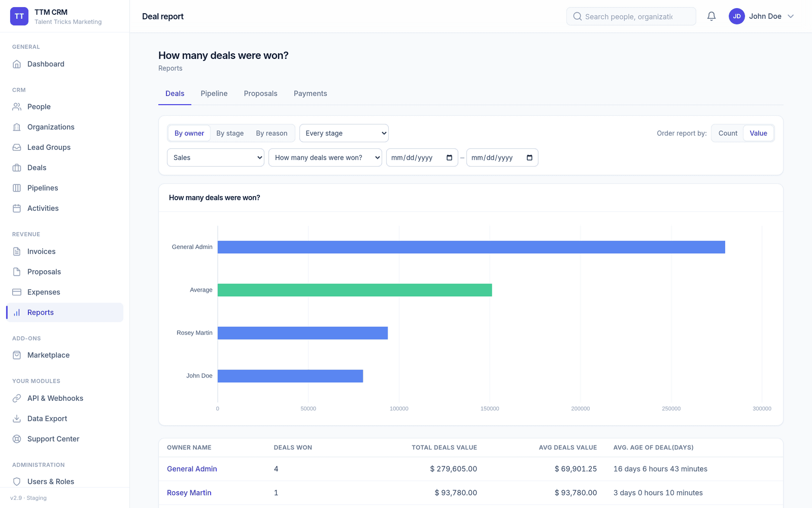Screen dimensions: 812x508
Task: Click AVG DEALS VALUE column header
Action: point(568,448)
